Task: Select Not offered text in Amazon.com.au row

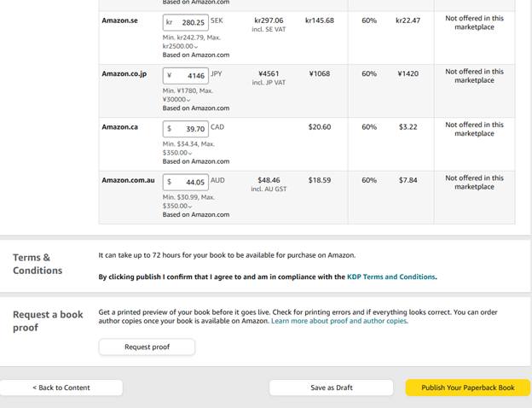Action: (x=474, y=183)
